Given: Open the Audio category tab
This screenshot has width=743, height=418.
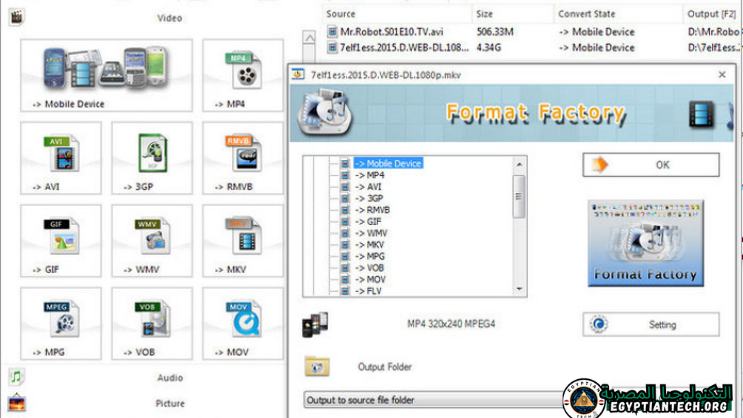Looking at the screenshot, I should click(x=170, y=378).
